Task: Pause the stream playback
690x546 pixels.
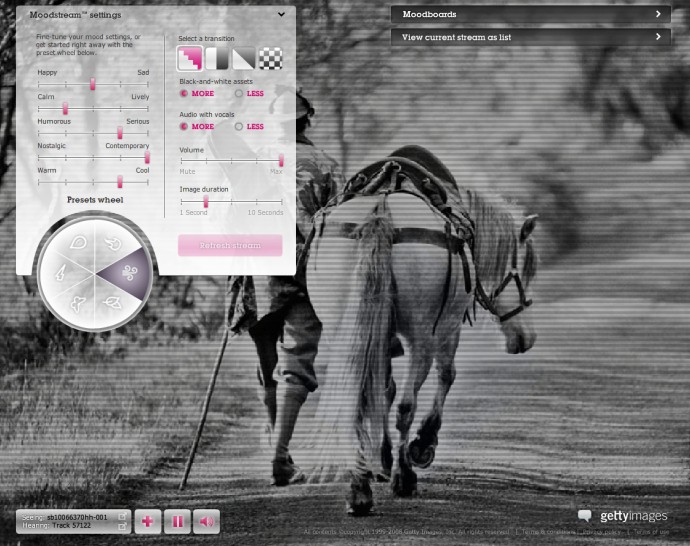Action: (177, 521)
